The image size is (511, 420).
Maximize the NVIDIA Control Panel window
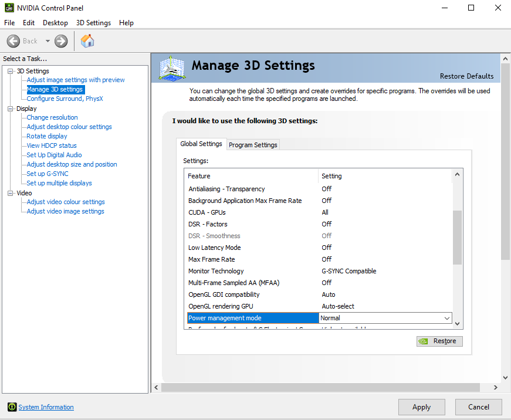(471, 8)
